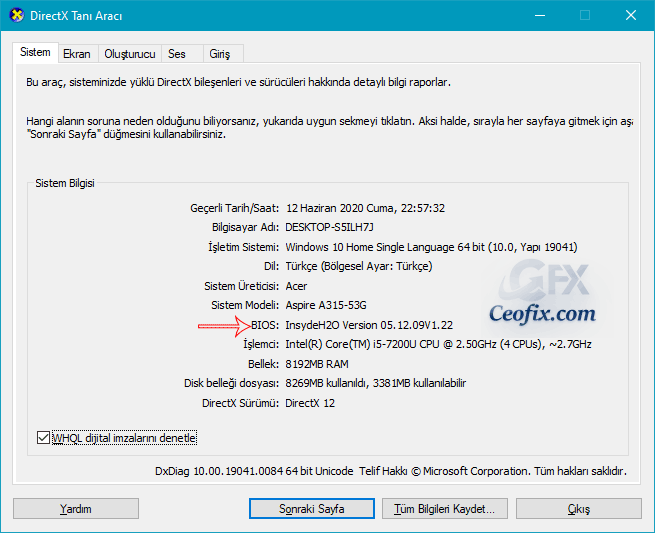
Task: Click the İşlemci label
Action: [261, 344]
